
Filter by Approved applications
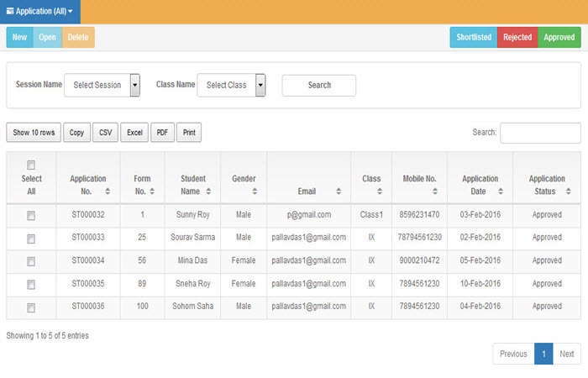tap(559, 37)
